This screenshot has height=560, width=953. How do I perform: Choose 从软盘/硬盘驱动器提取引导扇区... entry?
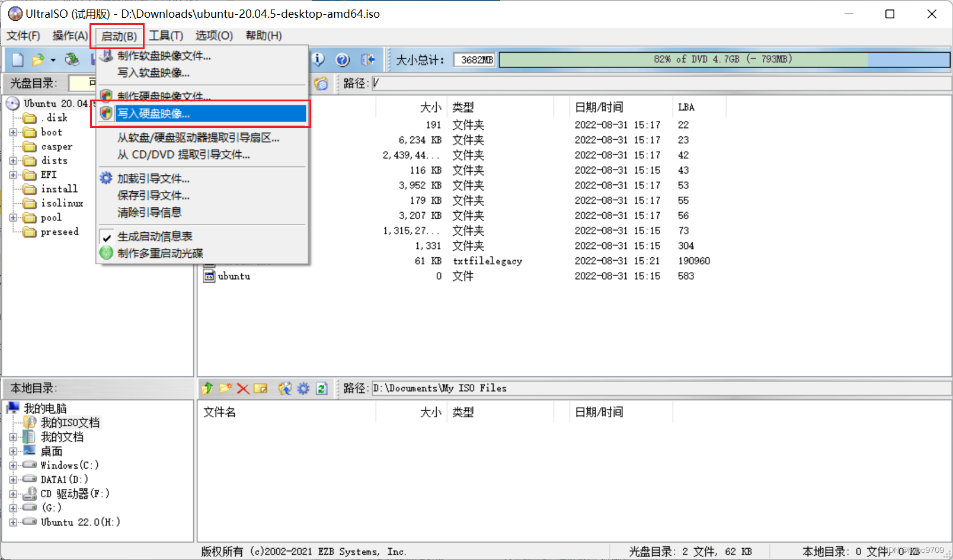[199, 137]
